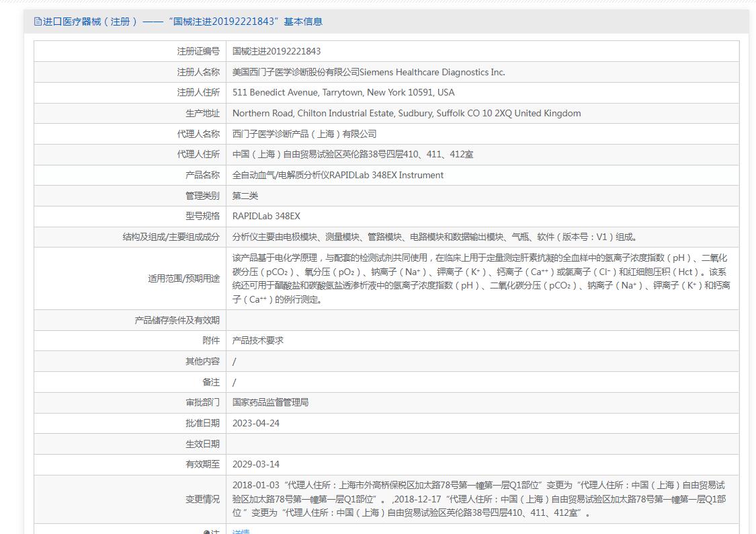The height and width of the screenshot is (534, 756).
Task: Click the 511 Benedict Avenue registrant address
Action: tap(343, 92)
